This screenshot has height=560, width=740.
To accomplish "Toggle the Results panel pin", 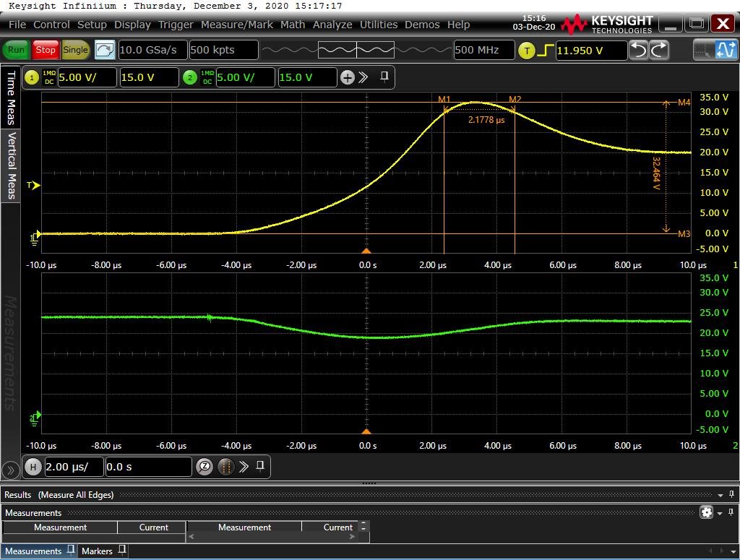I will click(x=731, y=494).
